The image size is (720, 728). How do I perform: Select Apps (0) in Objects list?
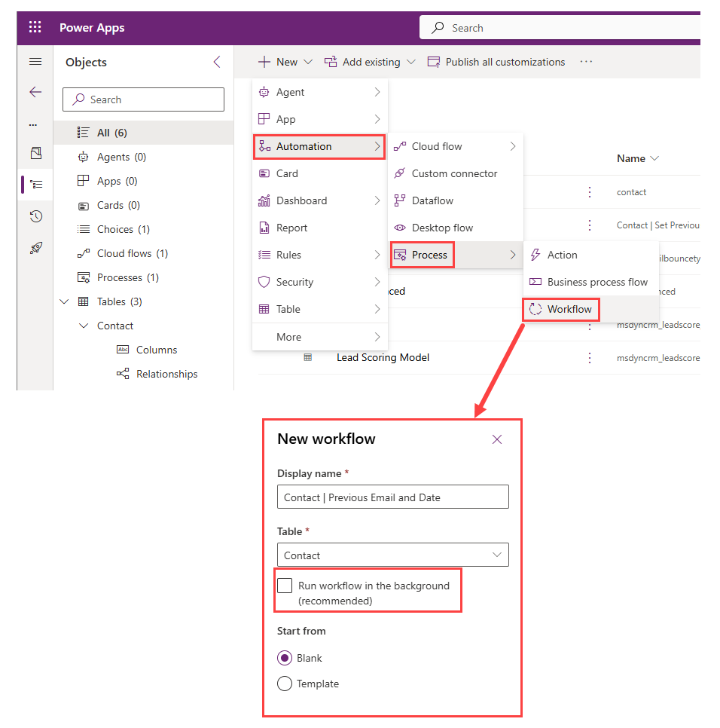click(143, 181)
